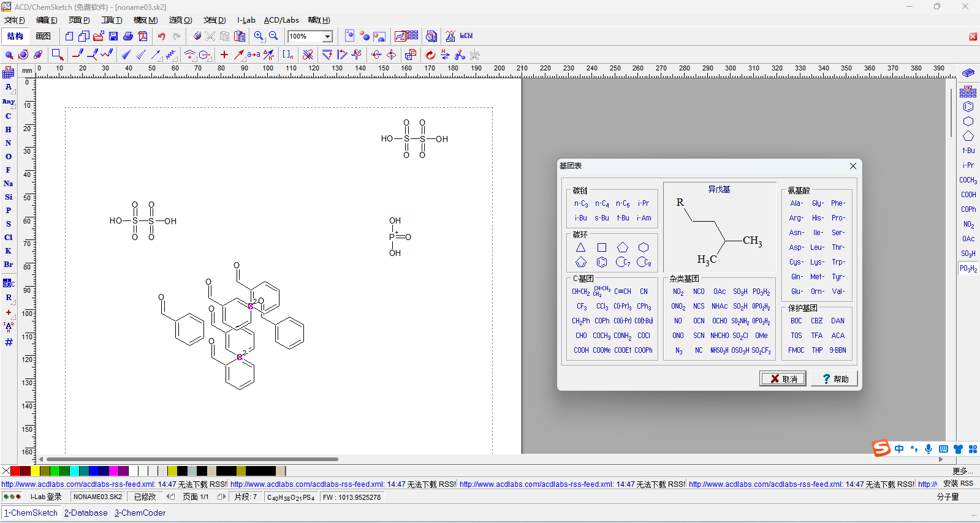Viewport: 980px width, 523px height.
Task: Switch to 2-Database tab
Action: click(x=86, y=513)
